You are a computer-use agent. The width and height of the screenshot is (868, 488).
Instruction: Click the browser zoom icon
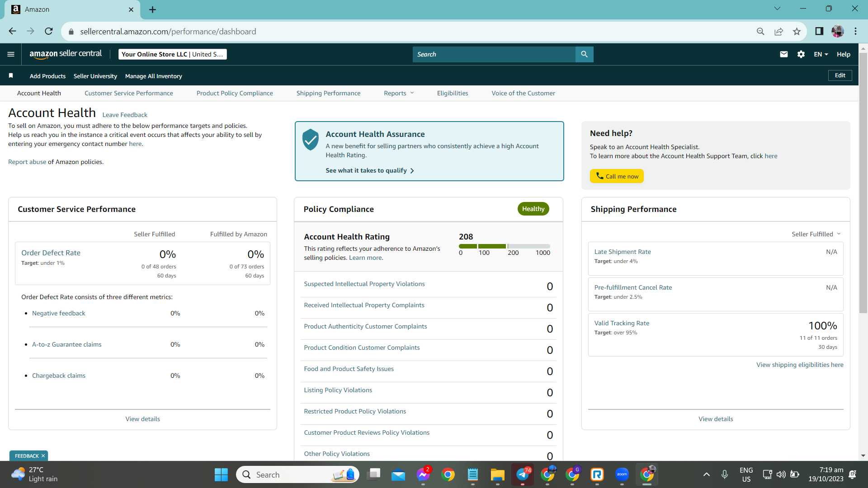[x=760, y=31]
